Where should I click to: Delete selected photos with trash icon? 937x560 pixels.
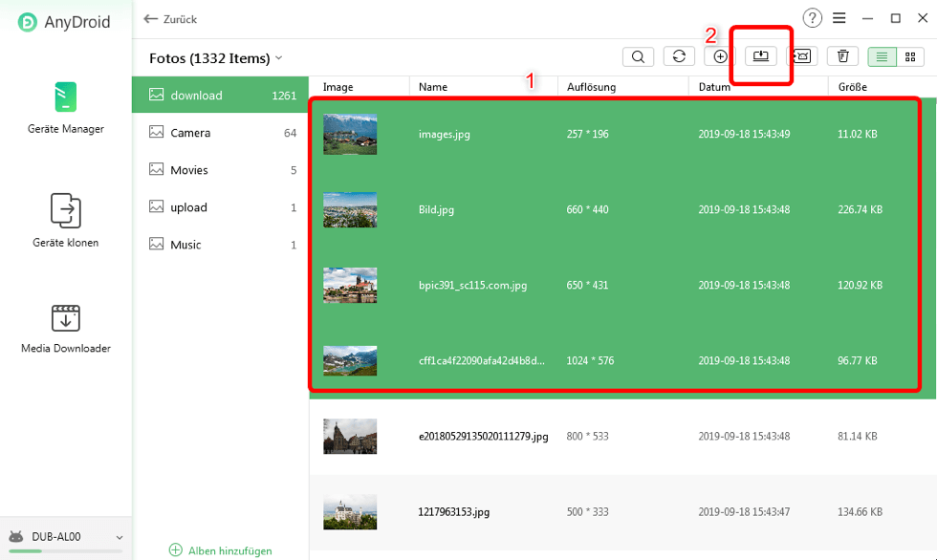(x=842, y=56)
